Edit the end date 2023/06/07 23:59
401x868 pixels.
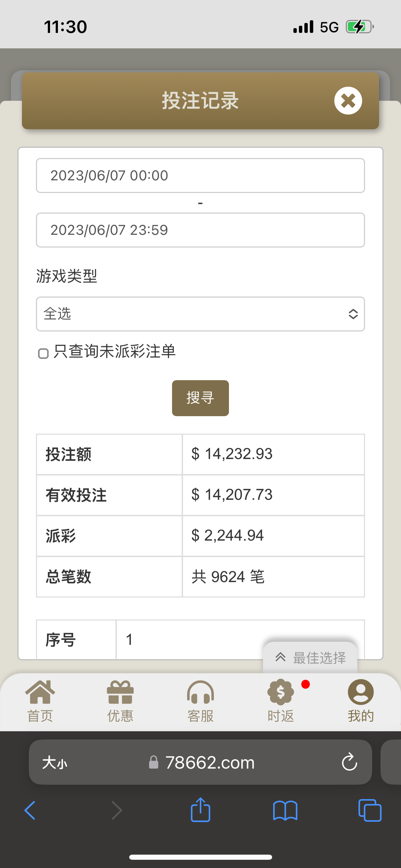200,230
